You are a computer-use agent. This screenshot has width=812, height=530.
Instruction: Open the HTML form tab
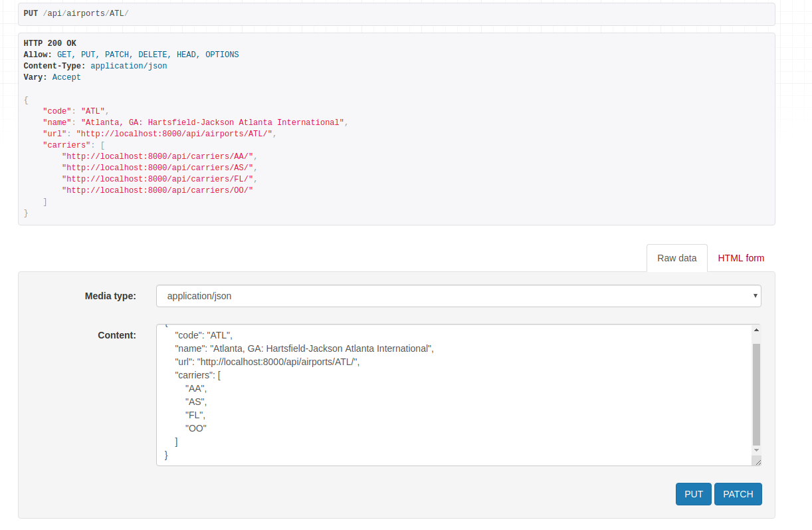point(741,258)
